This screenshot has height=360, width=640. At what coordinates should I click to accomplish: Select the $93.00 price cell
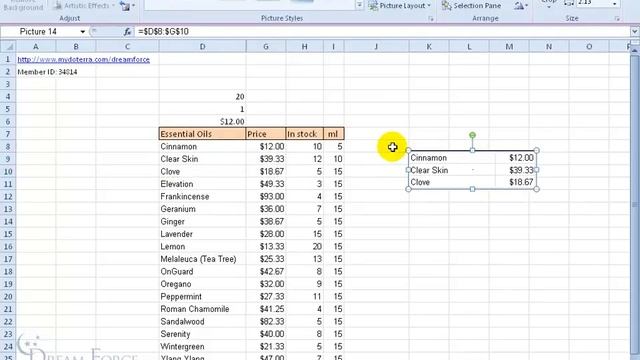point(266,196)
